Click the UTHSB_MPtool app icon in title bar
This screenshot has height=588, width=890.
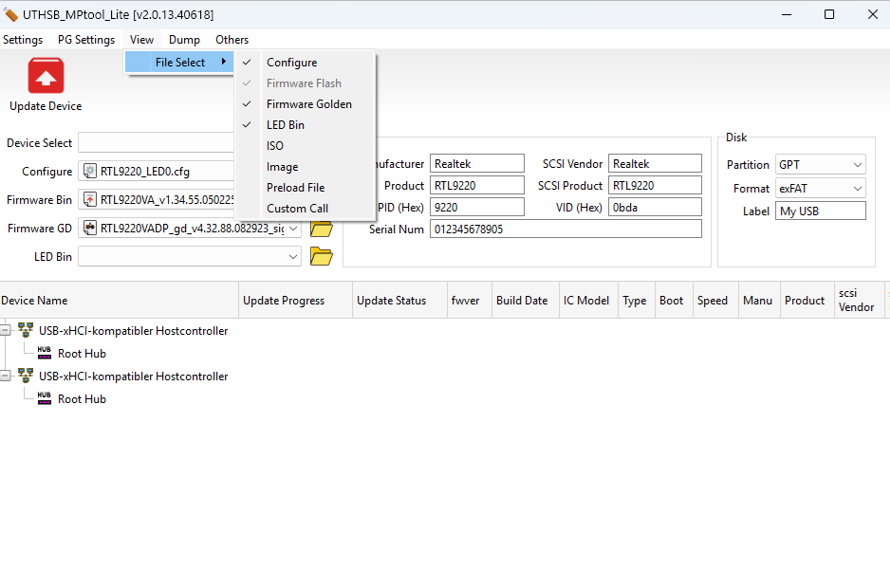coord(11,14)
